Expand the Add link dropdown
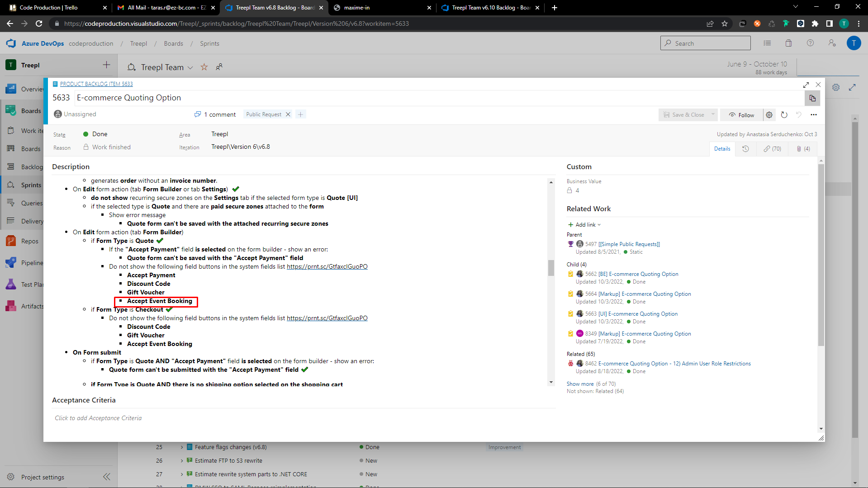The width and height of the screenshot is (868, 488). pyautogui.click(x=584, y=225)
